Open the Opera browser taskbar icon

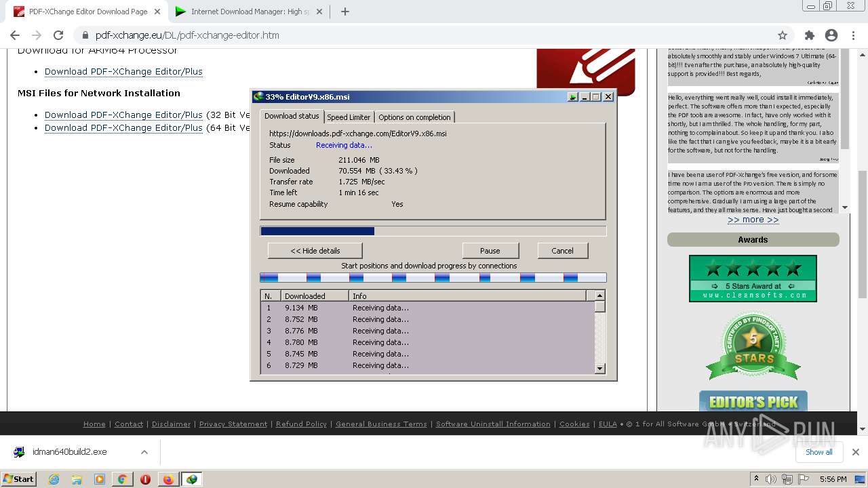(x=145, y=479)
